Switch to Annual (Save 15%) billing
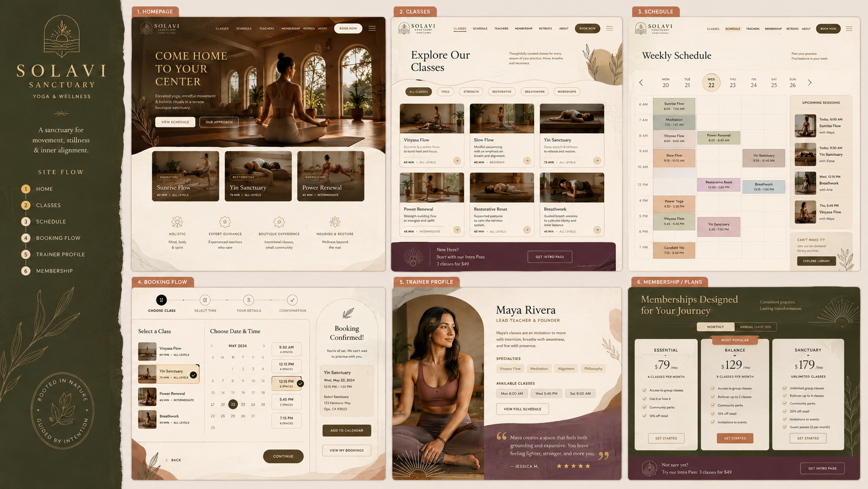The width and height of the screenshot is (868, 489). tap(755, 327)
